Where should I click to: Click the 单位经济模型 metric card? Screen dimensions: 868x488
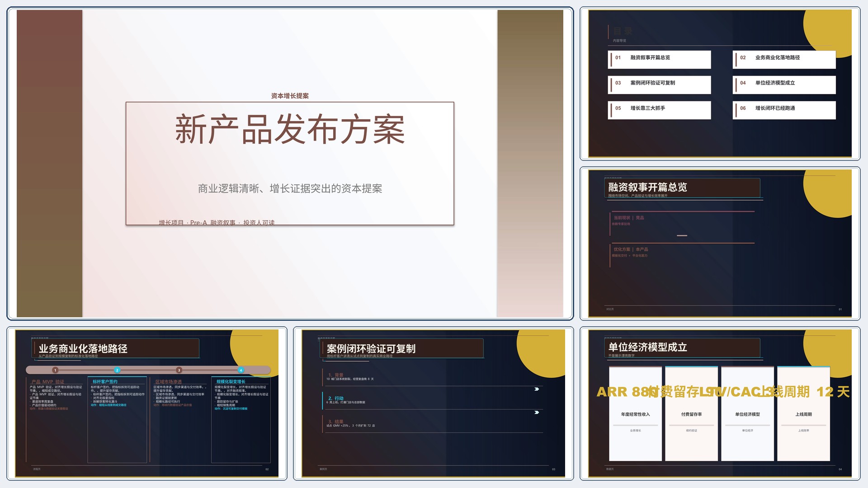click(x=747, y=413)
